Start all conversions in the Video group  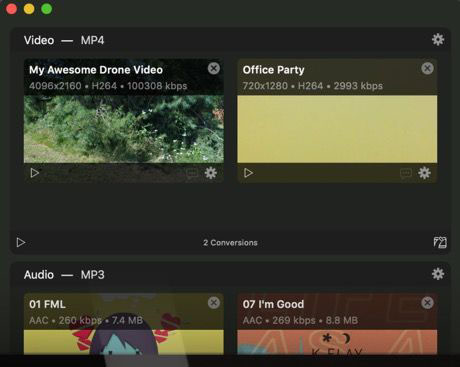[x=21, y=242]
